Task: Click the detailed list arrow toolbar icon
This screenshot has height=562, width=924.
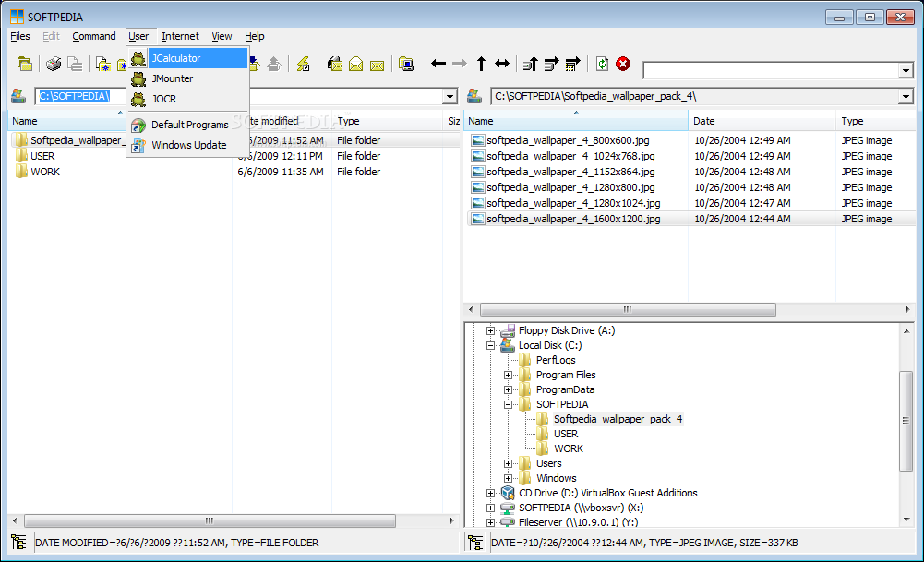Action: (573, 64)
